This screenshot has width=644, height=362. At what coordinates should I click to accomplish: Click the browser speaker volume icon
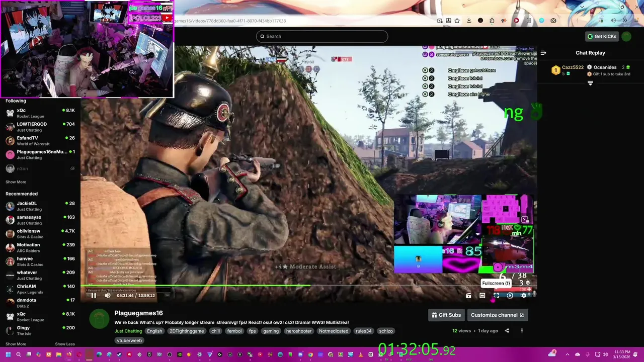click(x=613, y=21)
